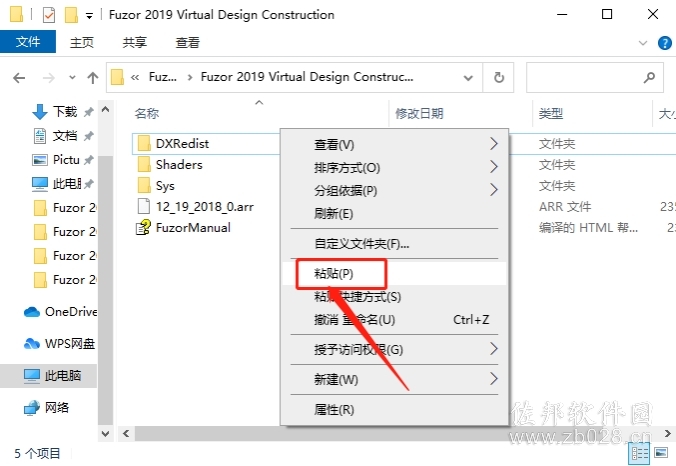Switch to the 主页 tab
The width and height of the screenshot is (676, 466).
[x=82, y=42]
